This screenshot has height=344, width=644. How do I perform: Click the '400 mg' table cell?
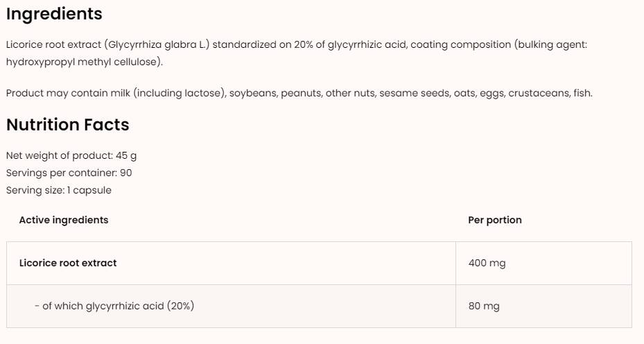pos(487,263)
